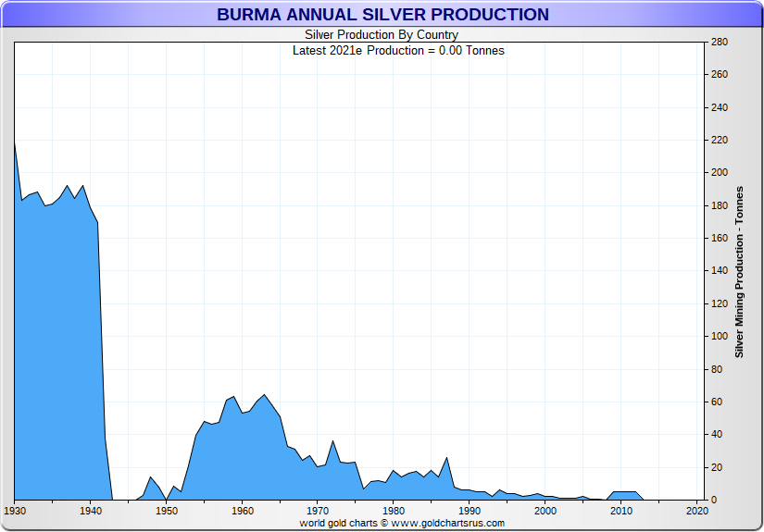The width and height of the screenshot is (764, 532).
Task: Click the 1930 starting peak near 220 tonnes
Action: [x=15, y=142]
